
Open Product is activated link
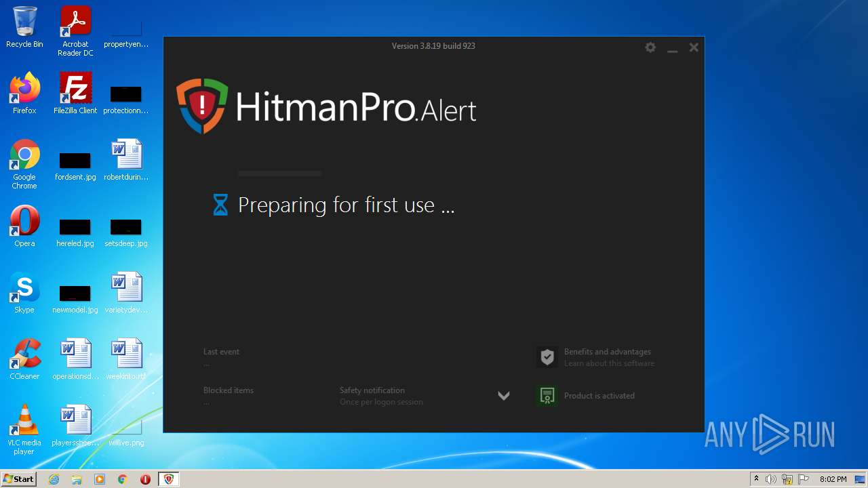(599, 396)
